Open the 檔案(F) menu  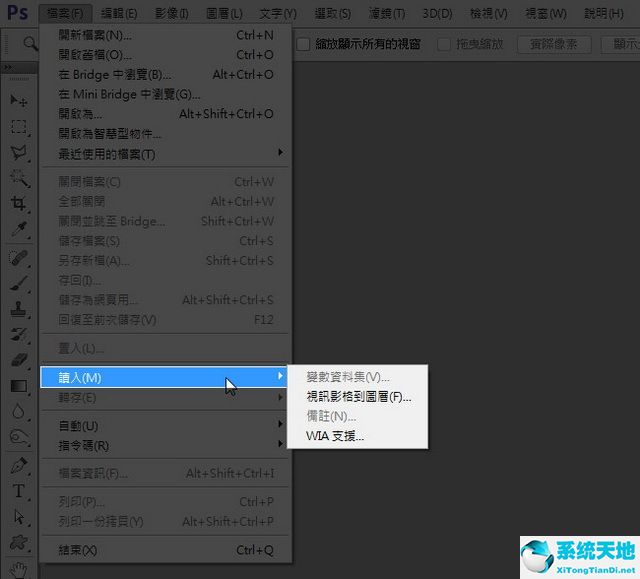[65, 13]
